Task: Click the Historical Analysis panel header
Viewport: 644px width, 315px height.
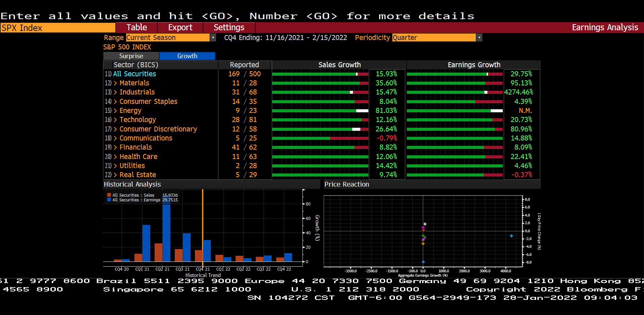Action: pos(212,184)
